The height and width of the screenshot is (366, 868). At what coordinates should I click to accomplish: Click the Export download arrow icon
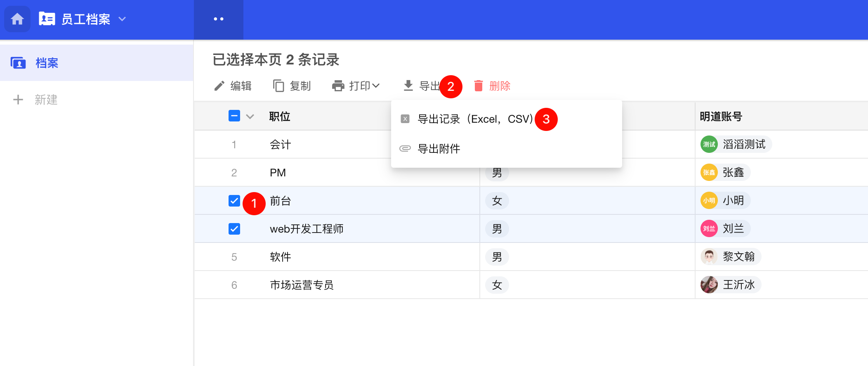point(408,86)
